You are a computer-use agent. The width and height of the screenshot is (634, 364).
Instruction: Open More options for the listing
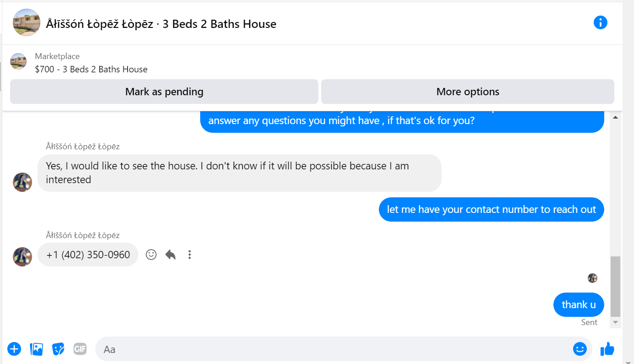tap(468, 92)
